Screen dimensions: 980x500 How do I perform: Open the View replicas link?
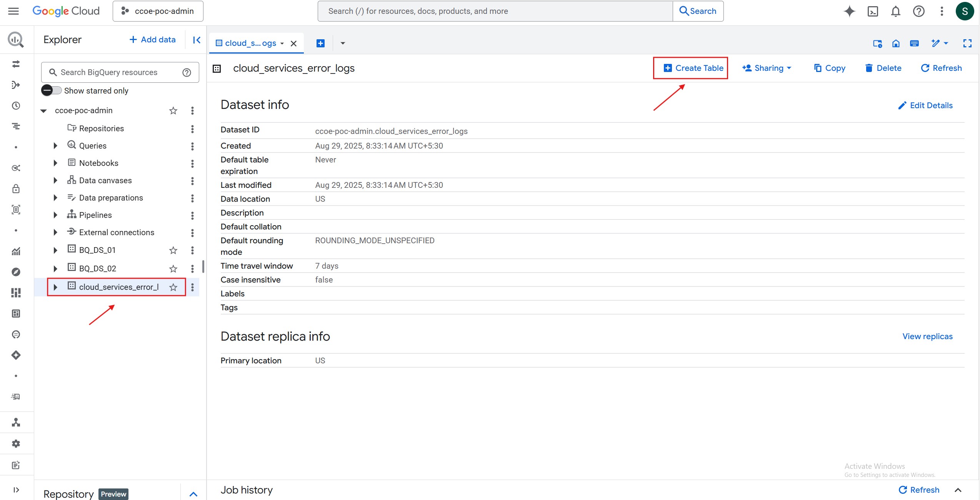click(927, 336)
